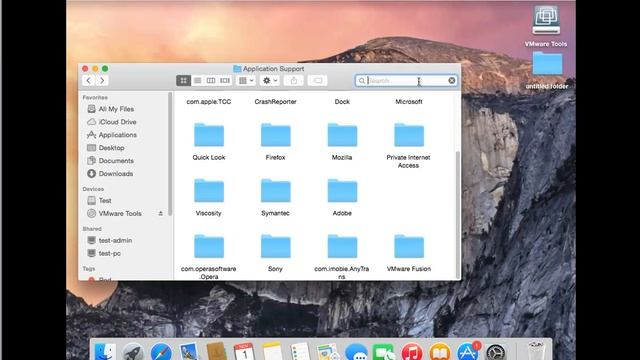640x360 pixels.
Task: Select the Adobe folder
Action: click(x=342, y=197)
